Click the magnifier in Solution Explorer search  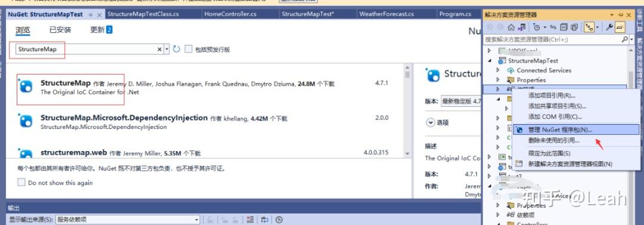(624, 39)
